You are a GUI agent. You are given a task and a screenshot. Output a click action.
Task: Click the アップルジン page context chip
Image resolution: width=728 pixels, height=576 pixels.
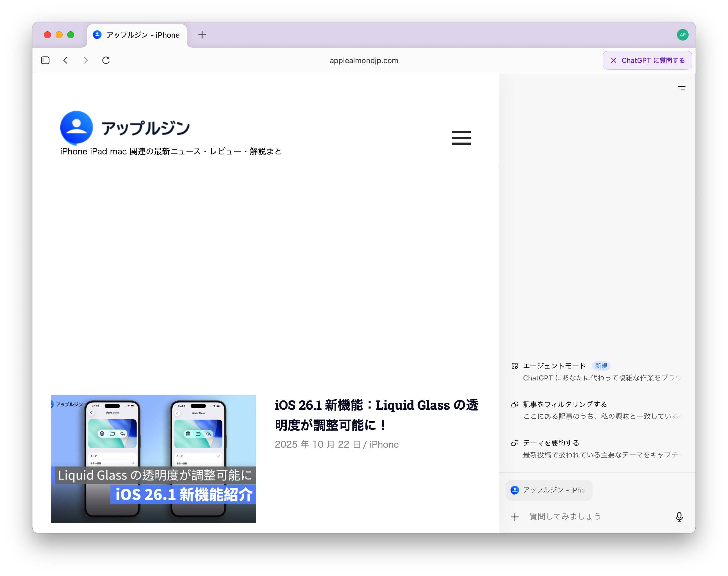(x=549, y=490)
